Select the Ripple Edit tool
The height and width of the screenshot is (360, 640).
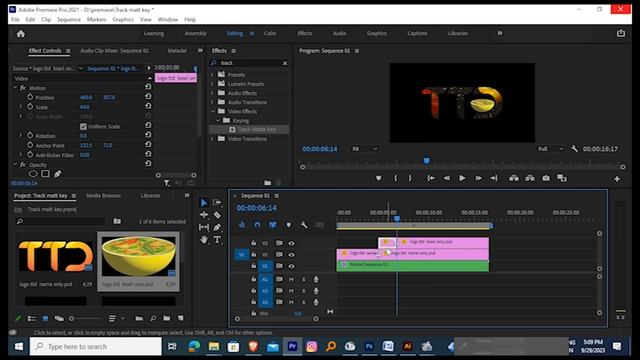[204, 215]
